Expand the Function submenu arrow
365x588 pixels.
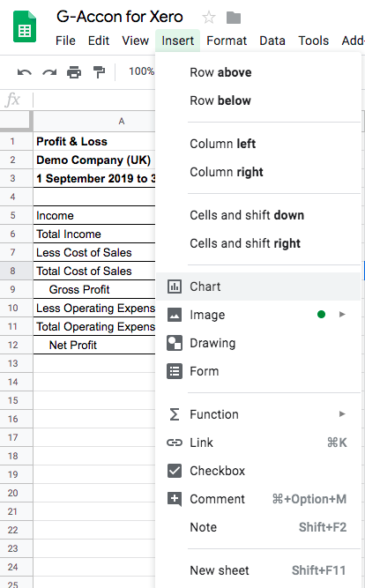pos(342,414)
